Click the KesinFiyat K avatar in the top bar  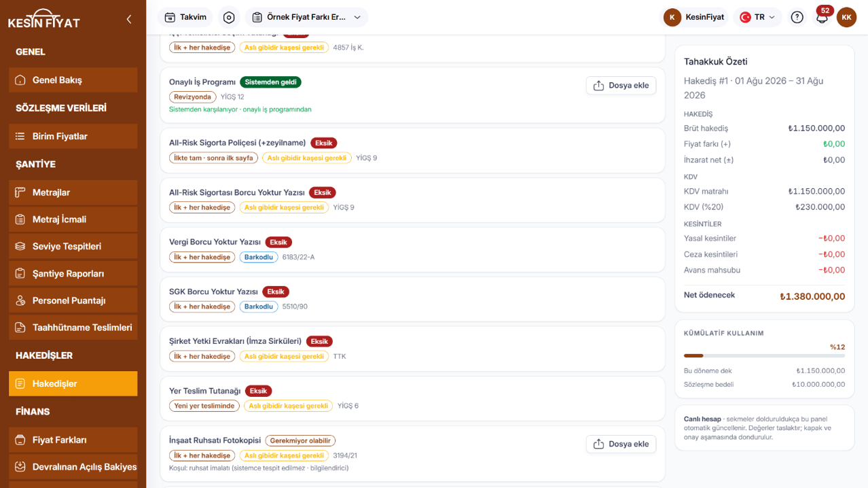coord(672,17)
